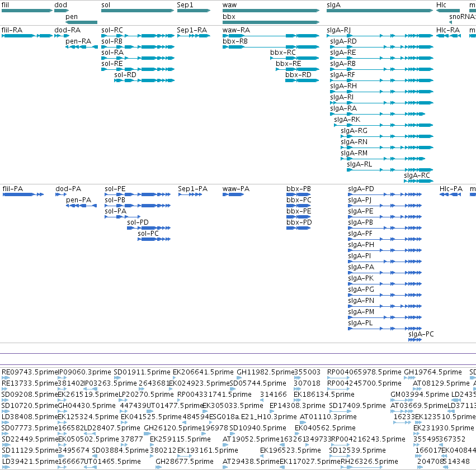Click EST EK231930.5prime
The width and height of the screenshot is (476, 470).
pos(443,428)
